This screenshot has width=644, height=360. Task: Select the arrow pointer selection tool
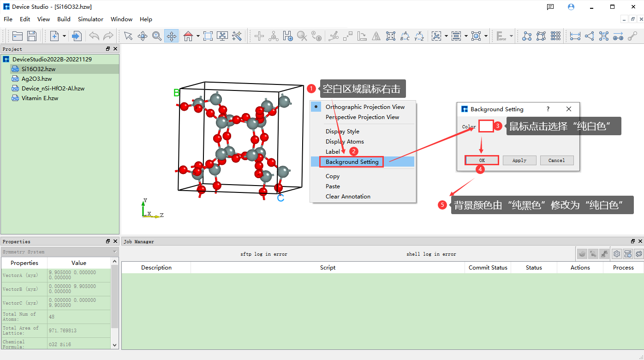[x=128, y=36]
